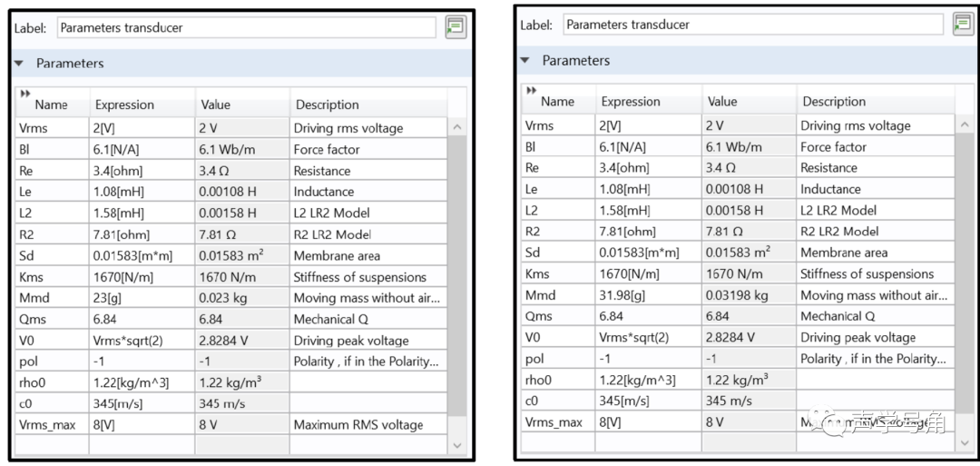Click the Description column header in right table
Screen dimensions: 980x466
(834, 102)
